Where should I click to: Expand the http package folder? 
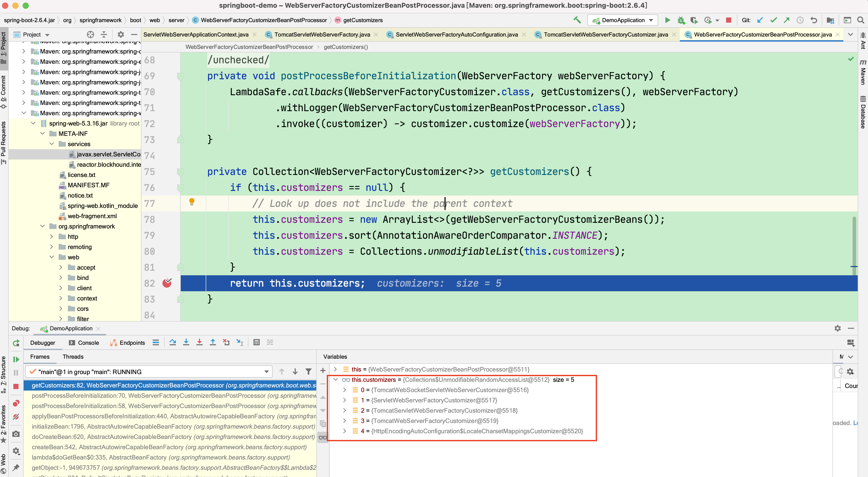point(52,237)
